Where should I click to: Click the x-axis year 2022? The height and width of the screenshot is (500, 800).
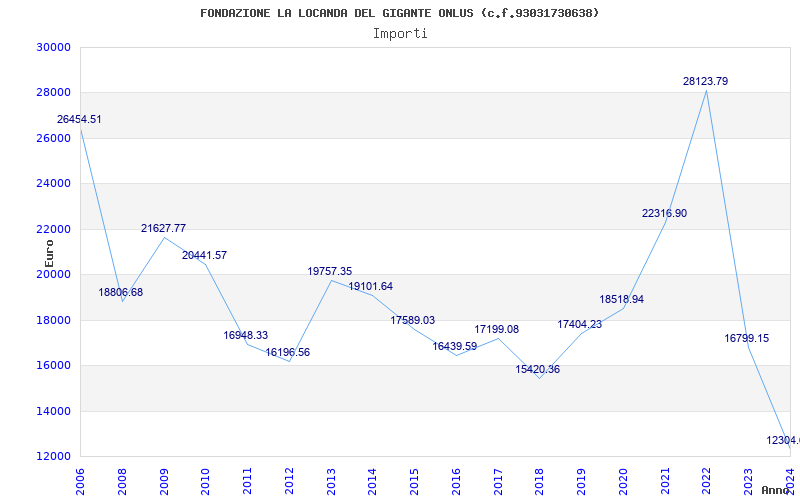coord(707,481)
